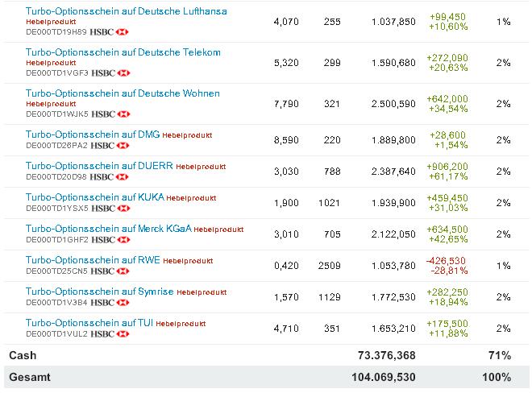Screen dimensions: 532x393
Task: Open Turbo-Optionsschein auf TUI link
Action: click(89, 323)
